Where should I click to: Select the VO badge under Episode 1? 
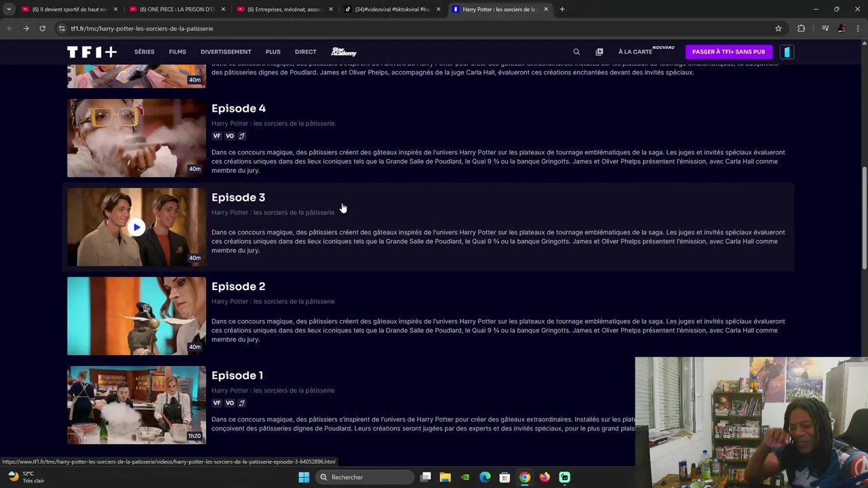[x=230, y=403]
